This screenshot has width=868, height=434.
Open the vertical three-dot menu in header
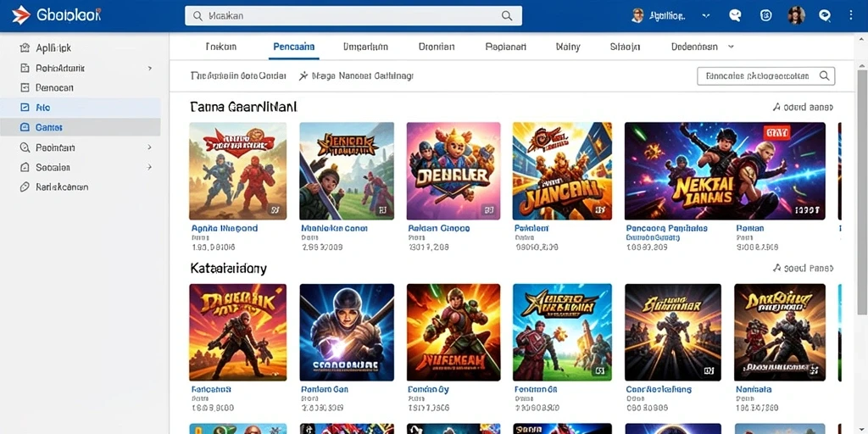click(851, 15)
